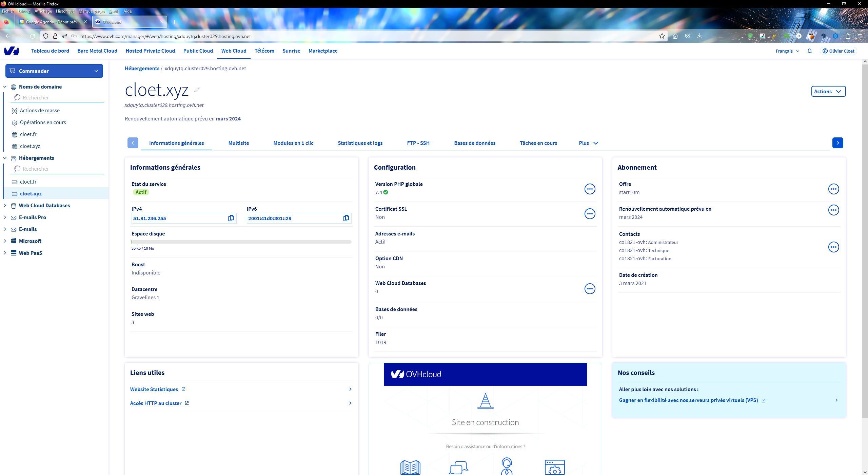Open the notifications bell icon

(809, 51)
